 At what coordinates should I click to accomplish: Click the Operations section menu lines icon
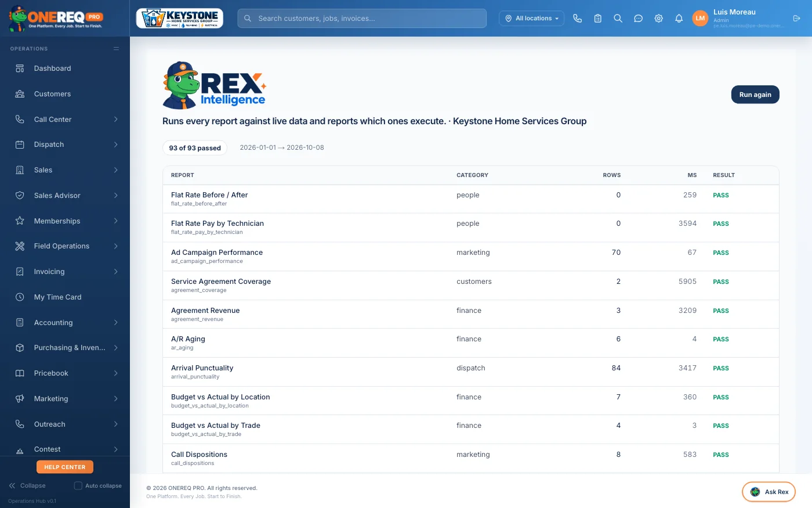[x=116, y=49]
